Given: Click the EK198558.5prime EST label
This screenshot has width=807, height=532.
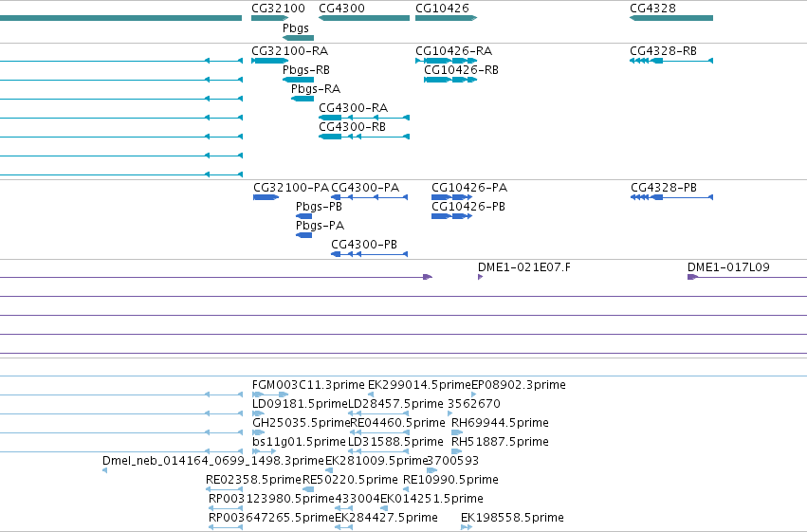Looking at the screenshot, I should 512,518.
